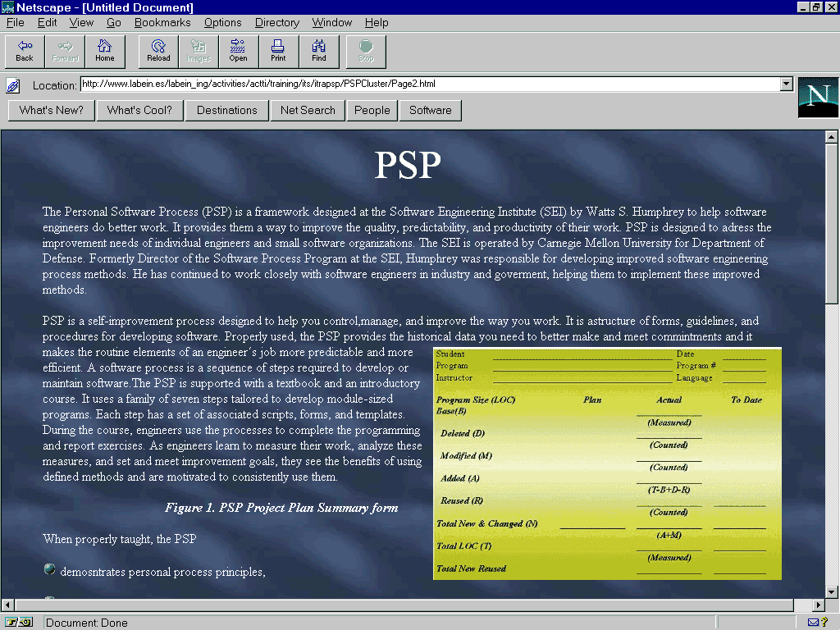Open the Options menu
This screenshot has height=630, width=840.
223,22
